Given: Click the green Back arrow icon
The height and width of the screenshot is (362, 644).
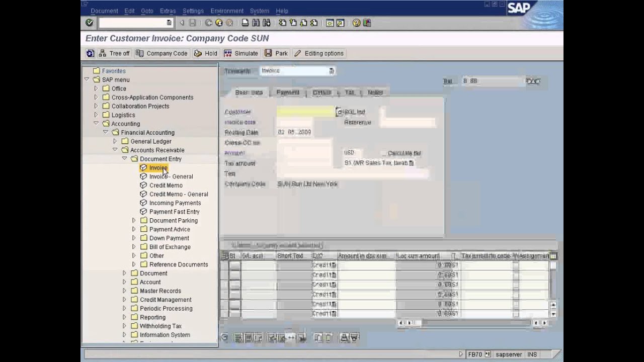Looking at the screenshot, I should [209, 23].
